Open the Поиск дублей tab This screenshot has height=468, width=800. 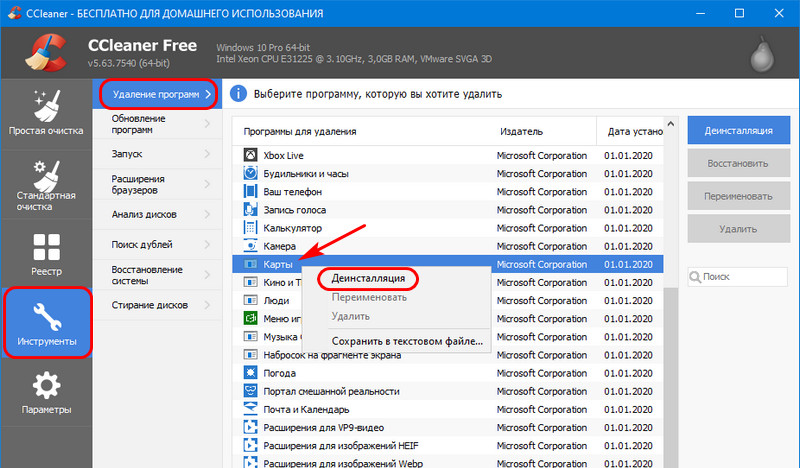coord(158,244)
